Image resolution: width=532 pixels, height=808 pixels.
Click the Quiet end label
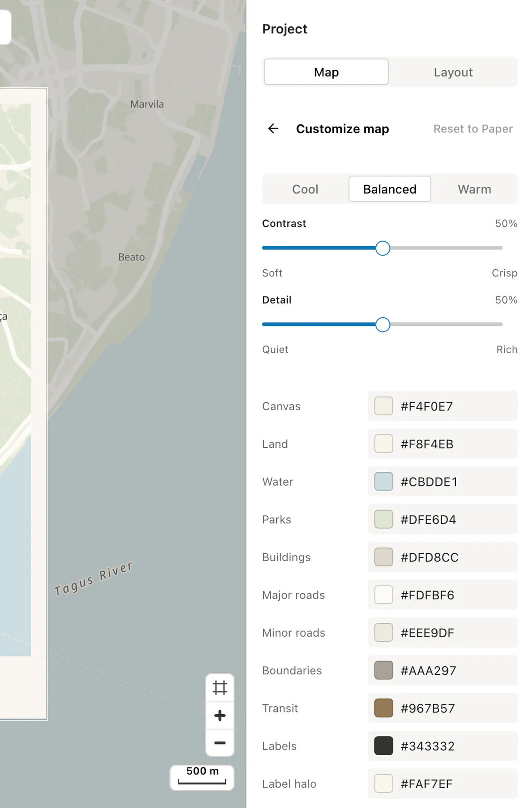click(x=275, y=349)
